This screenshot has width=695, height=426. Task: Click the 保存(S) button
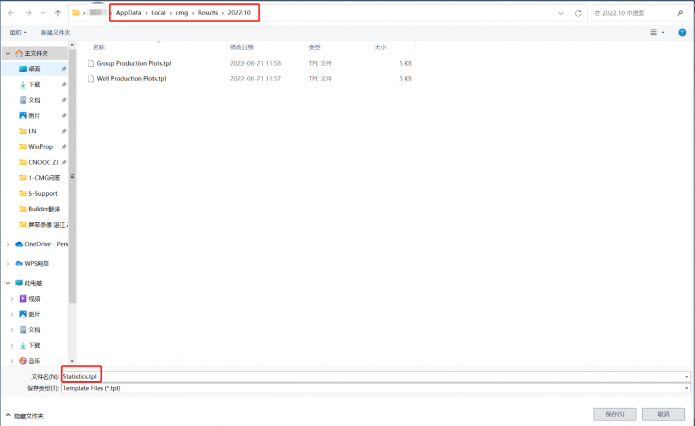(x=615, y=413)
